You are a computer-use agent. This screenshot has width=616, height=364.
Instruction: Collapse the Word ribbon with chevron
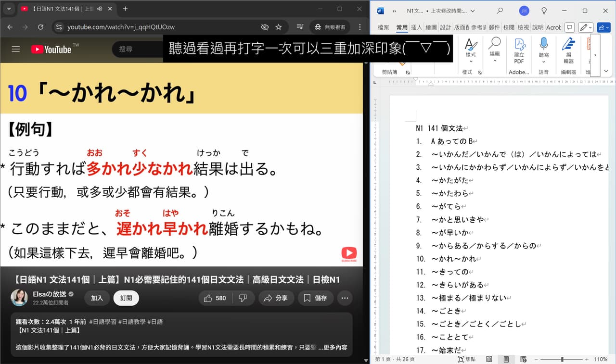click(606, 71)
